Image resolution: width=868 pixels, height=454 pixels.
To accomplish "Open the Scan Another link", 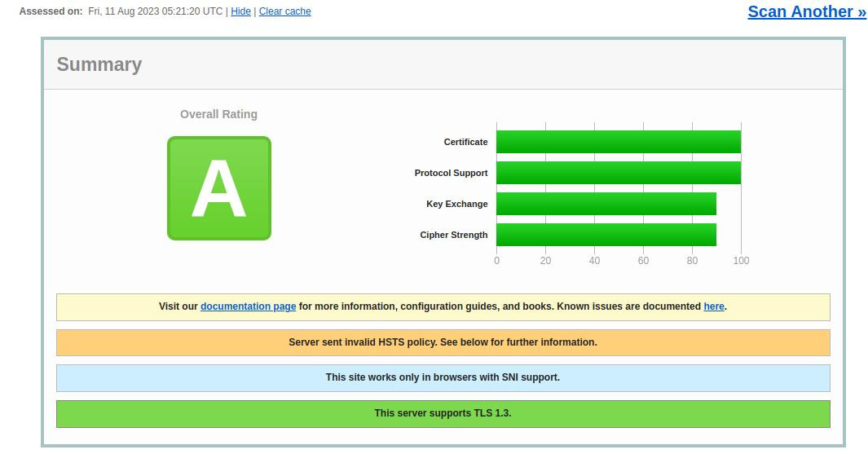I will pos(806,11).
